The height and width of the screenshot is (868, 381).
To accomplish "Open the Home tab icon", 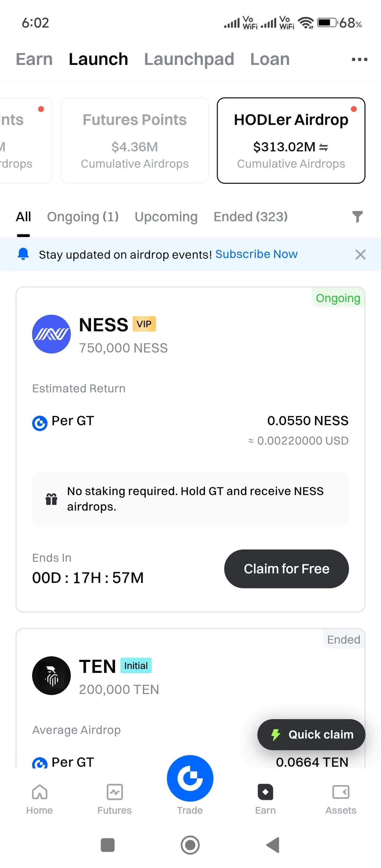I will 40,792.
